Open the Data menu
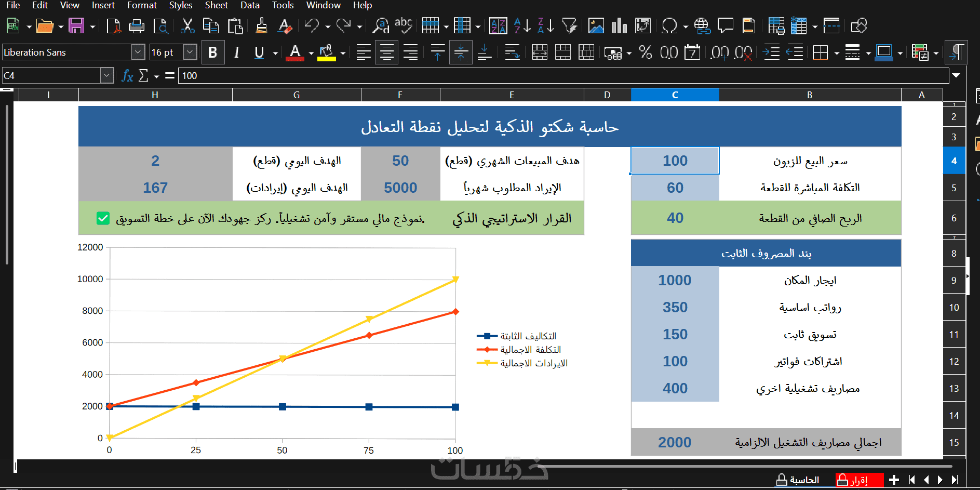 (250, 5)
